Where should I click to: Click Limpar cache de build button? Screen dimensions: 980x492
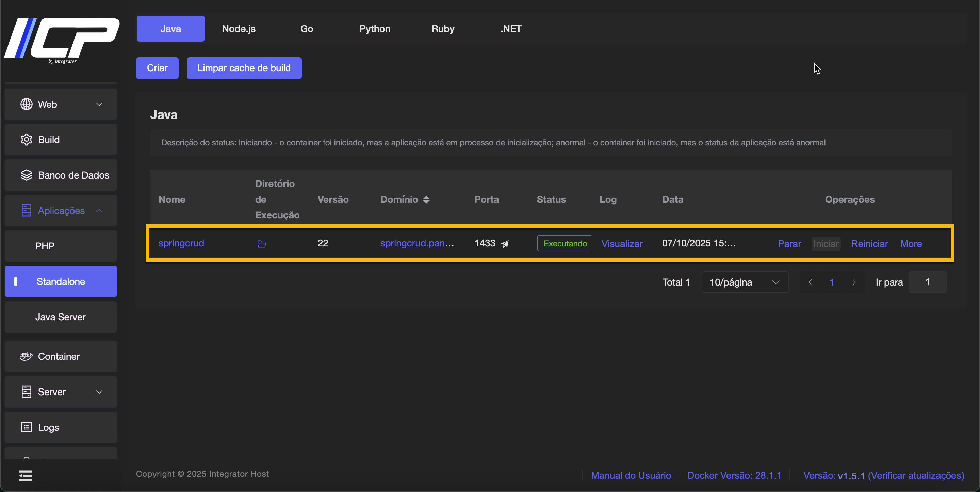[244, 68]
